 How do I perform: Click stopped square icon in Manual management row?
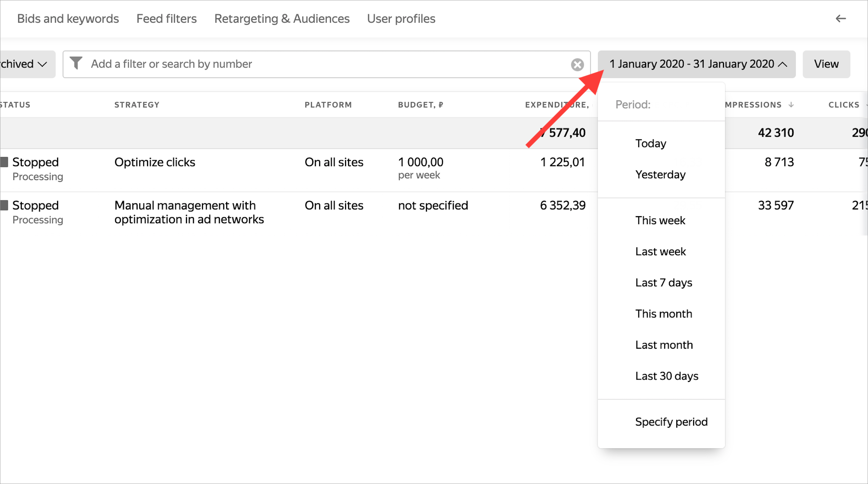point(4,205)
